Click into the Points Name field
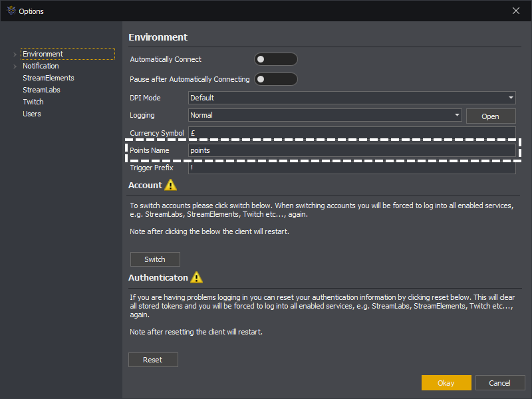532x399 pixels. tap(352, 150)
